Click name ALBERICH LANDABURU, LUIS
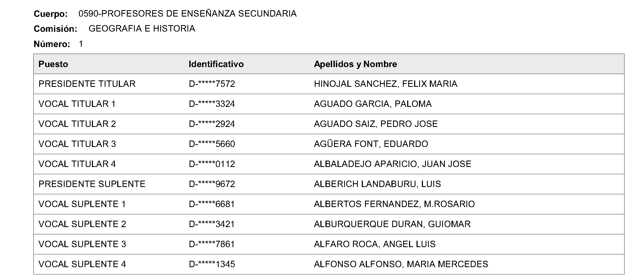 (x=377, y=184)
